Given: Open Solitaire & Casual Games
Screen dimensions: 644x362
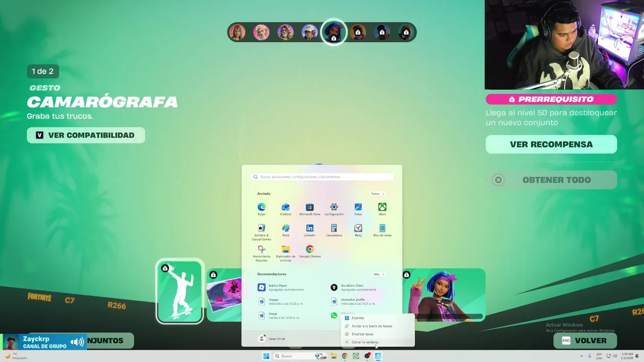Looking at the screenshot, I should point(262,232).
